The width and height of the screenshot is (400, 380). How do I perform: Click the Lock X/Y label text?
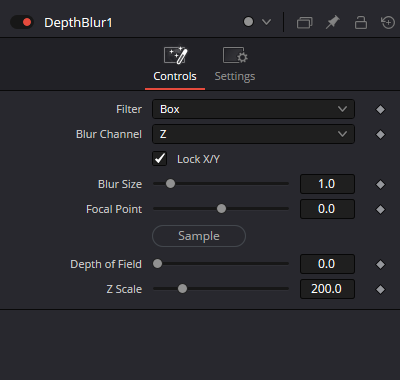click(198, 159)
